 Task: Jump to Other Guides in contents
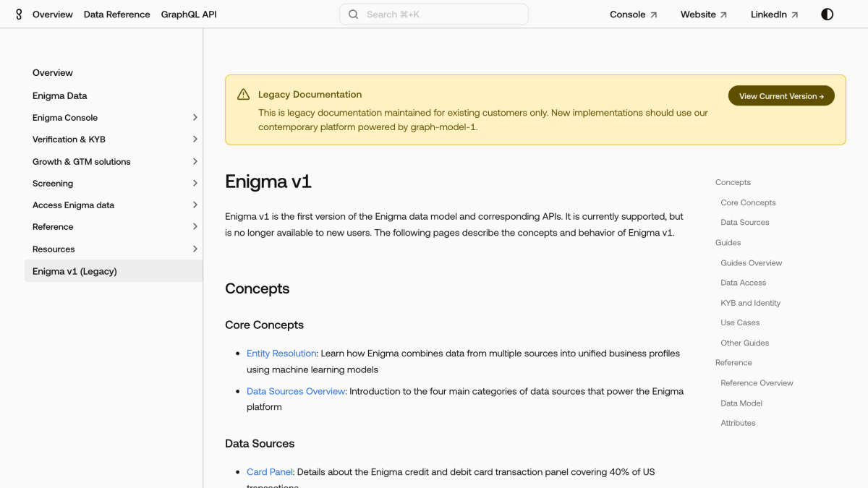click(x=745, y=343)
